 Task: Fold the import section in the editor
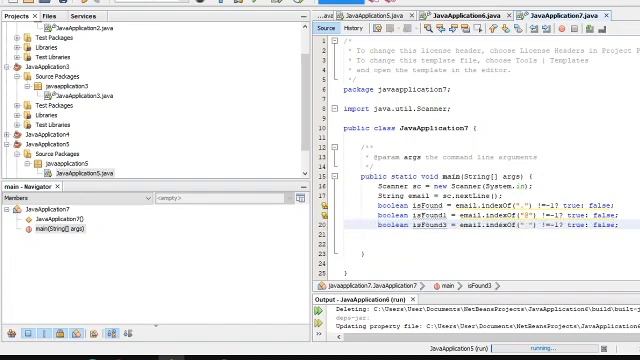point(335,109)
